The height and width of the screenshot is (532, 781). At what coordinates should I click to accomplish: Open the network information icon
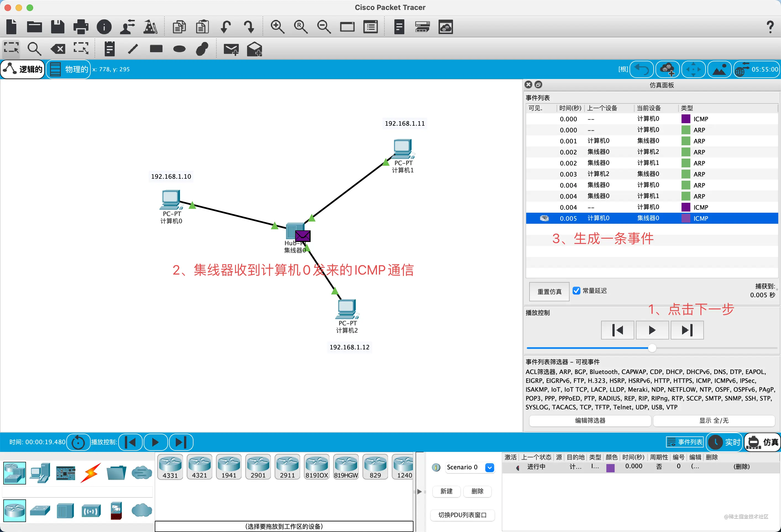click(x=104, y=27)
